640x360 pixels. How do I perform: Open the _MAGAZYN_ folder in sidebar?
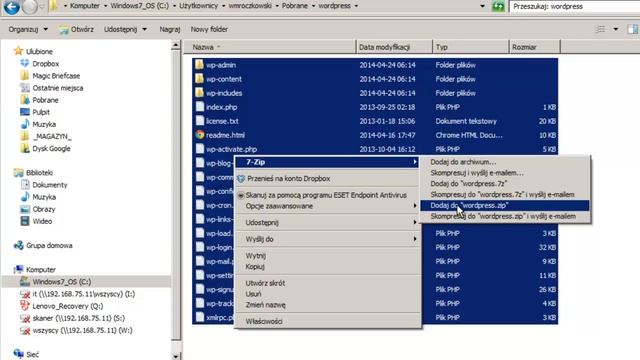(52, 136)
